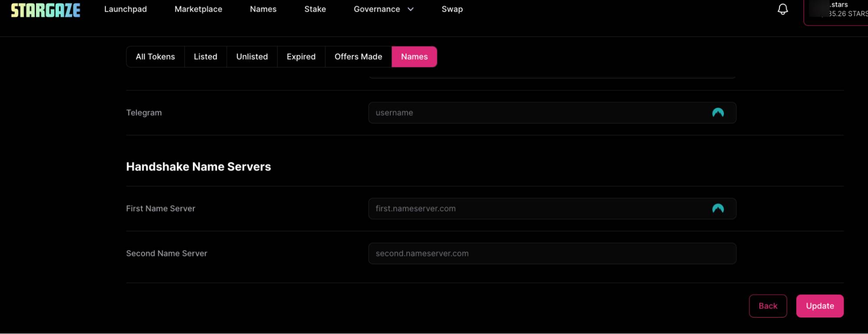Open the notifications bell
The image size is (868, 334).
tap(782, 10)
